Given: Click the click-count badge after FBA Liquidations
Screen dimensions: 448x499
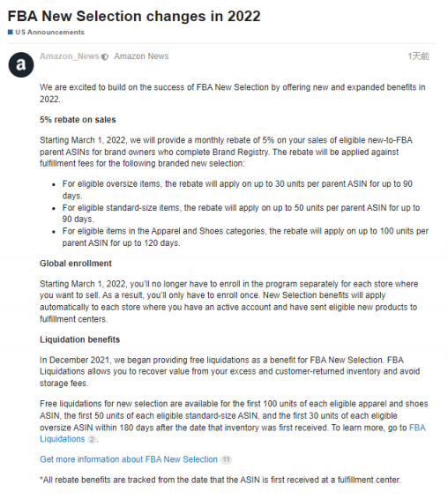Looking at the screenshot, I should (x=92, y=439).
